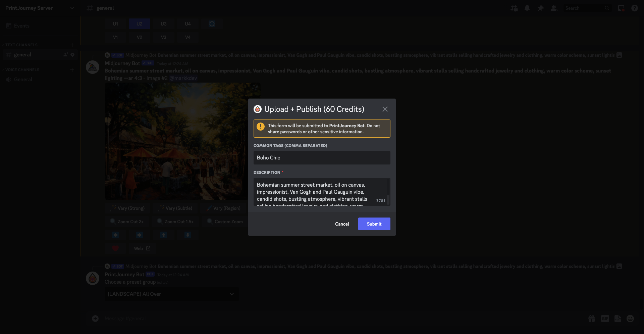Create variation V1
This screenshot has height=334, width=644.
pos(115,37)
